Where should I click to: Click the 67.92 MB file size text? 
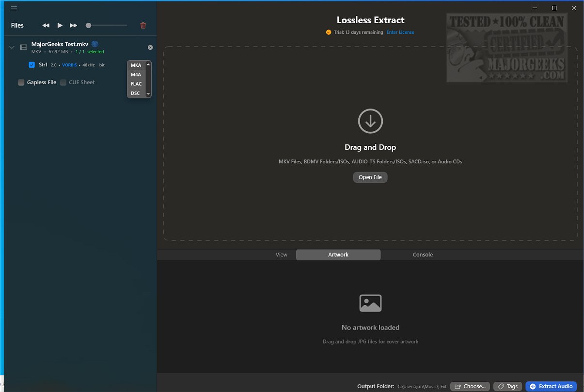pyautogui.click(x=58, y=52)
